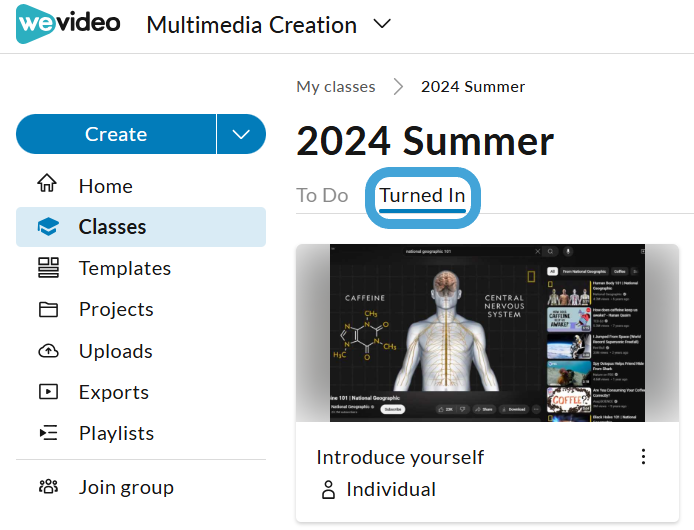Select Classes in the sidebar
The width and height of the screenshot is (694, 530).
(x=141, y=227)
